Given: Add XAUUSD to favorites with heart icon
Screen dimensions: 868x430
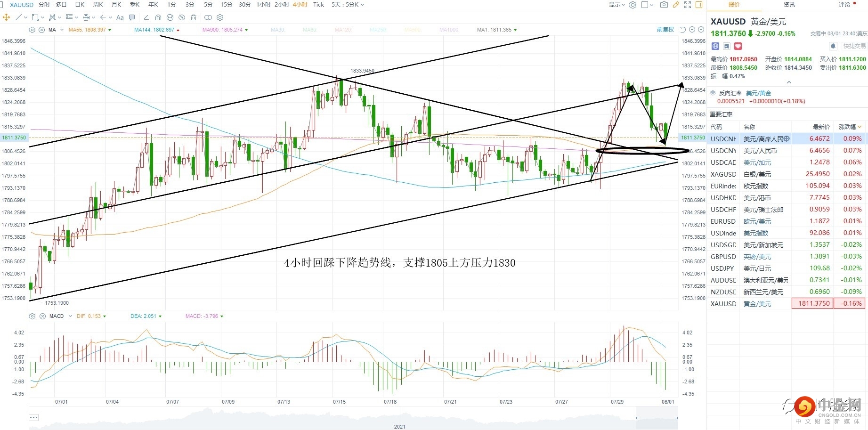Looking at the screenshot, I should pos(738,46).
